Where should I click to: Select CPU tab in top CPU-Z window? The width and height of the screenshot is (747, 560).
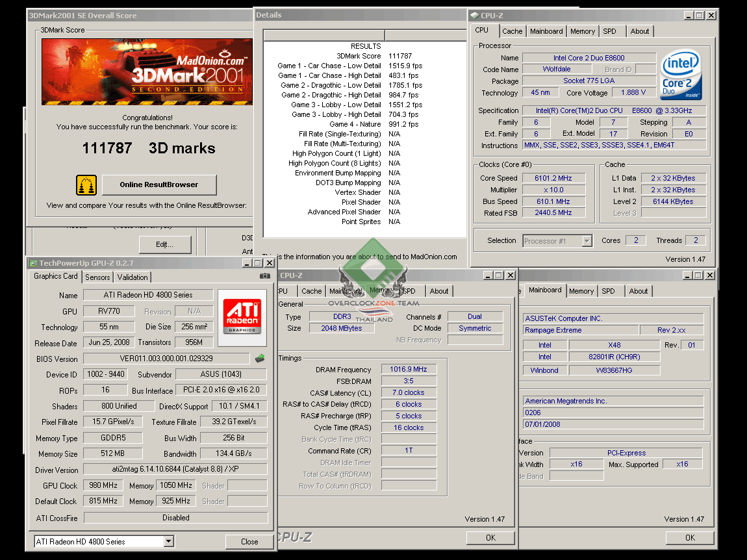[x=481, y=30]
